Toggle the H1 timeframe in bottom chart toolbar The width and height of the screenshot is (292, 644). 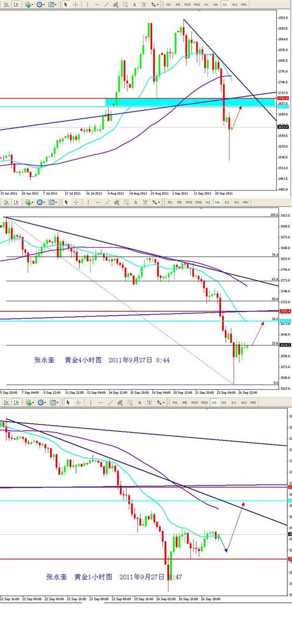[x=214, y=402]
